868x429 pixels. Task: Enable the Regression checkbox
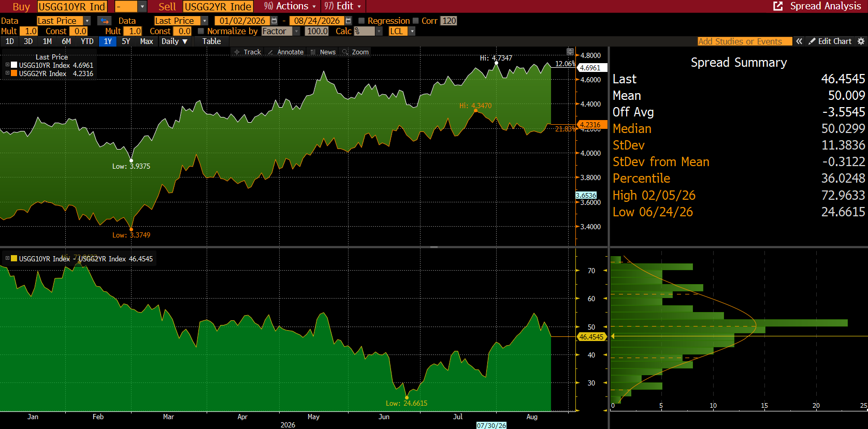(361, 21)
